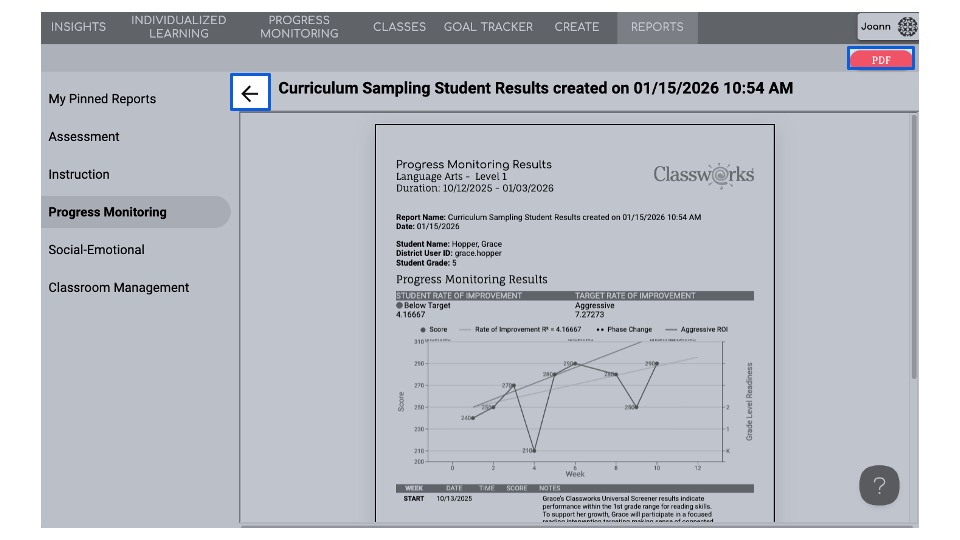Open Progress Monitoring in top navigation

pos(299,27)
